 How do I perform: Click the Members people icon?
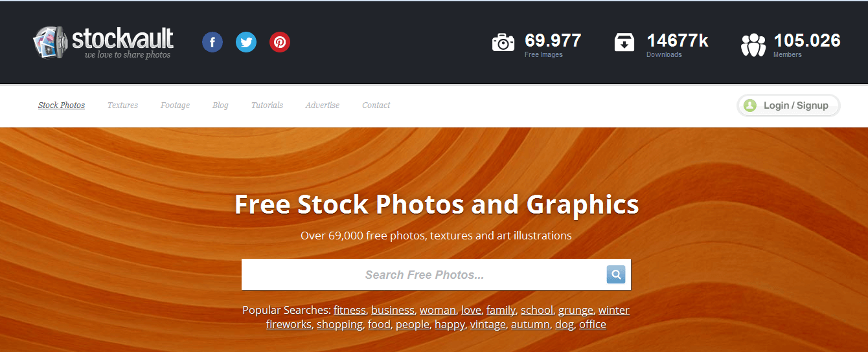[753, 45]
